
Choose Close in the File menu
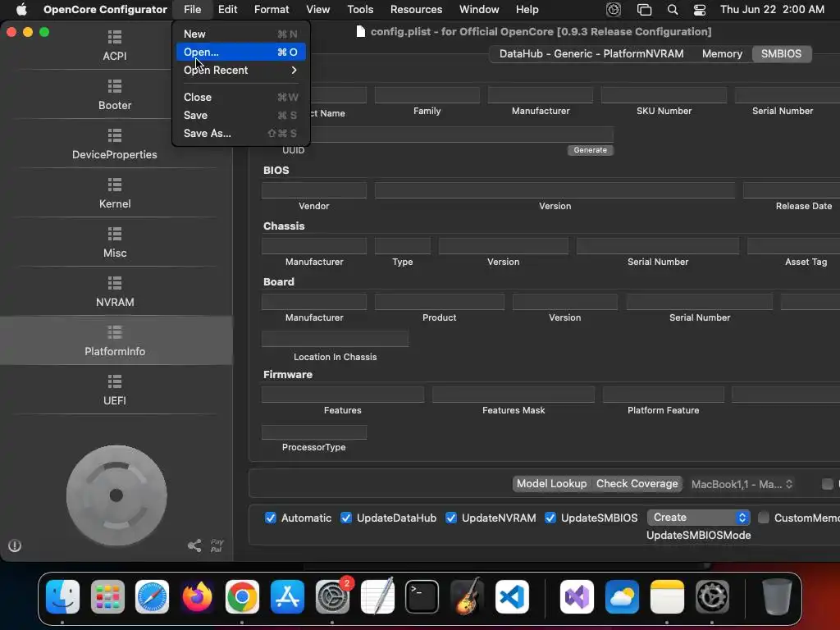pos(240,97)
